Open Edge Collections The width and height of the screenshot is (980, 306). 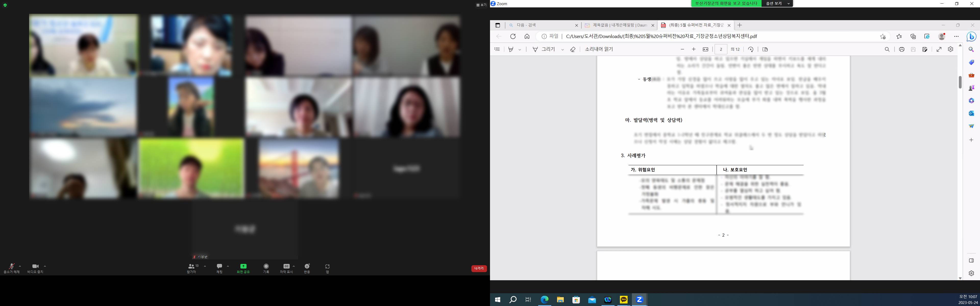click(913, 36)
